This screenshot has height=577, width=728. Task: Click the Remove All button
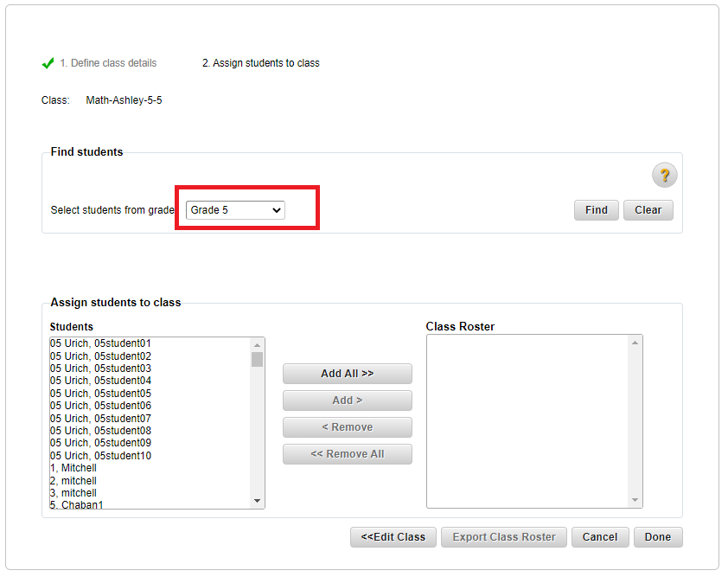347,453
